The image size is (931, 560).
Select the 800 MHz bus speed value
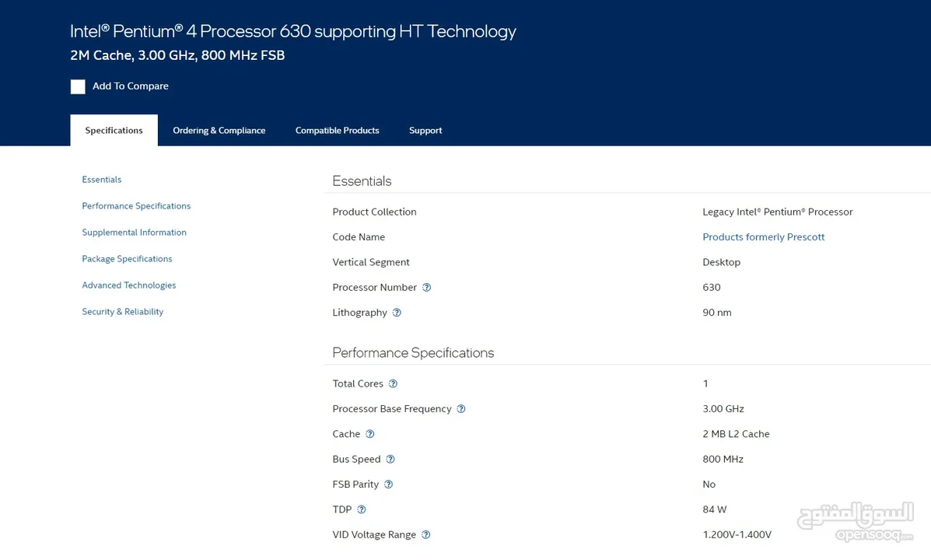tap(723, 459)
